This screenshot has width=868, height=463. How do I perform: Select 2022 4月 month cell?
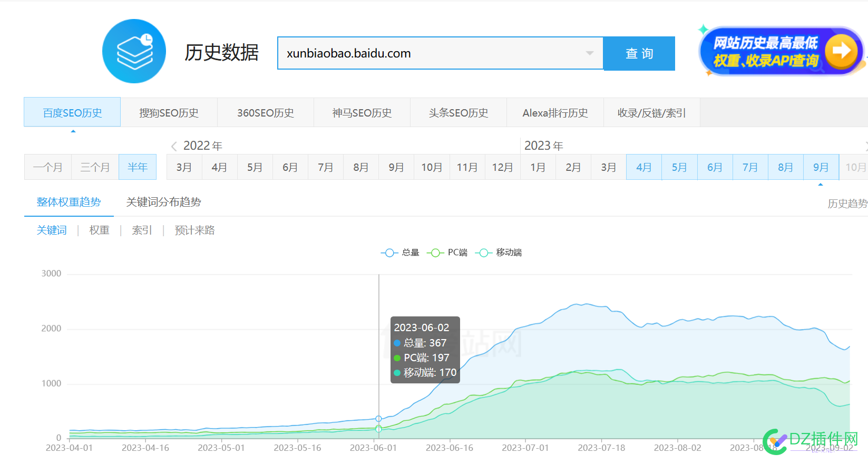(x=219, y=167)
